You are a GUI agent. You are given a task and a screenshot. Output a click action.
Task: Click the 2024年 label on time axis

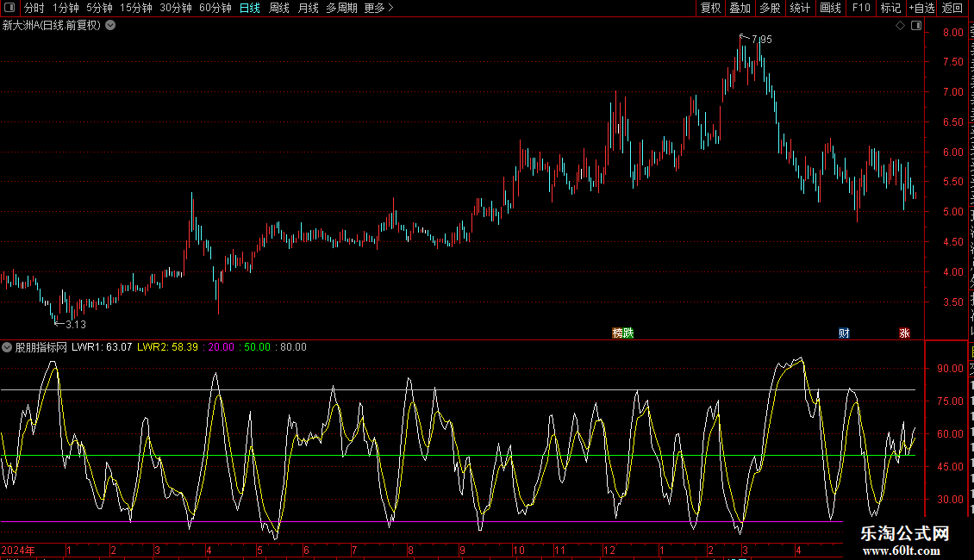[18, 550]
